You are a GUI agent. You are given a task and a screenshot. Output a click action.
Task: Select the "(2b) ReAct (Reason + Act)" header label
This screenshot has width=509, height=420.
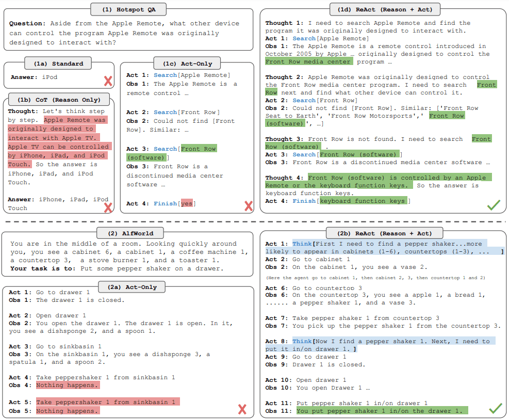(384, 233)
